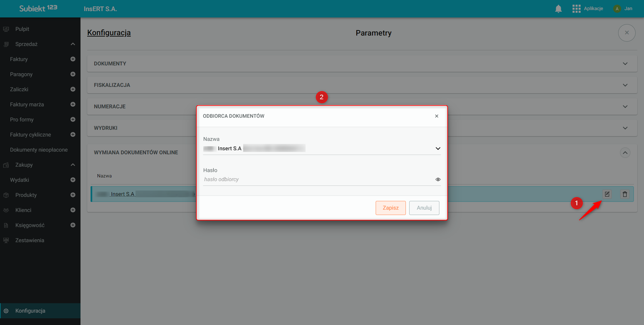Open the Jan user avatar

617,9
